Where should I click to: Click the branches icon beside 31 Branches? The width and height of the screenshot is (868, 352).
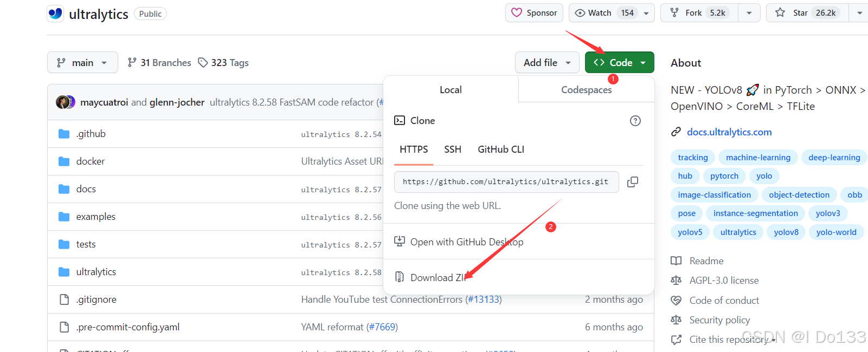[132, 62]
